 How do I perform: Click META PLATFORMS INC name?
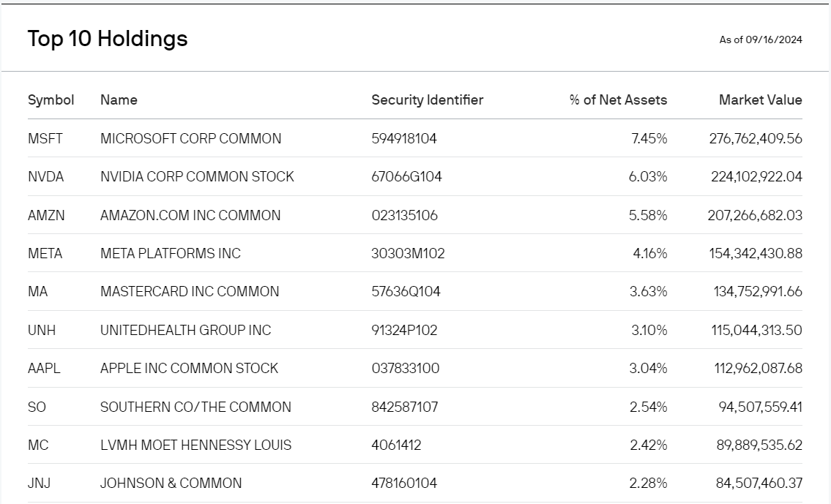click(170, 254)
